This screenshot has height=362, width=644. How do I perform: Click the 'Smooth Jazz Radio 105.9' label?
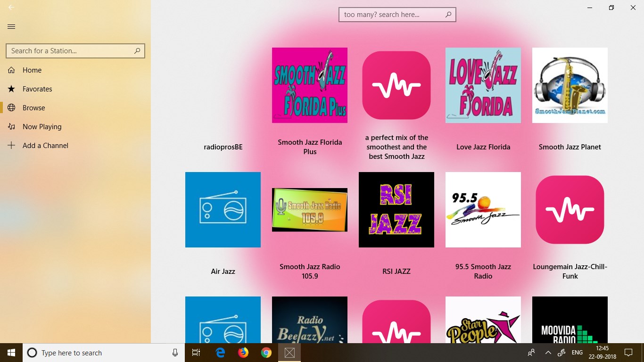[310, 271]
